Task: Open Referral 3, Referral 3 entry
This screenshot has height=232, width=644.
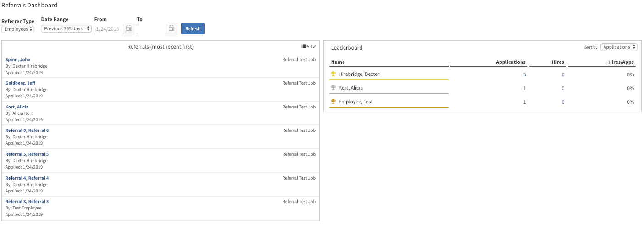Action: click(x=27, y=202)
